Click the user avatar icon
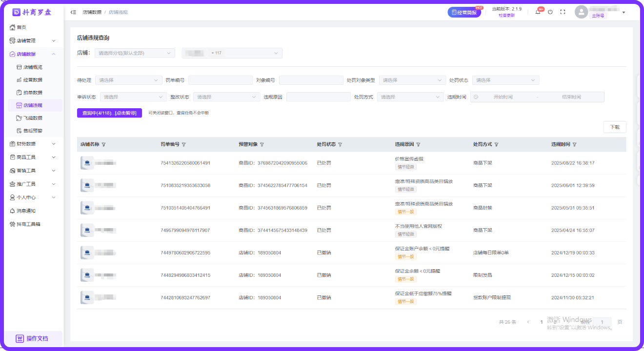Image resolution: width=644 pixels, height=351 pixels. [x=581, y=12]
